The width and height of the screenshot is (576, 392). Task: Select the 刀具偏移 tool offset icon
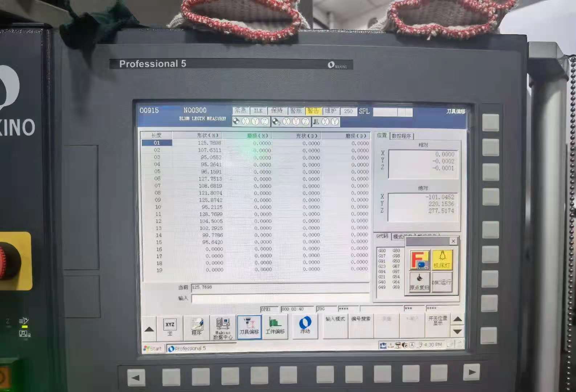click(x=249, y=327)
